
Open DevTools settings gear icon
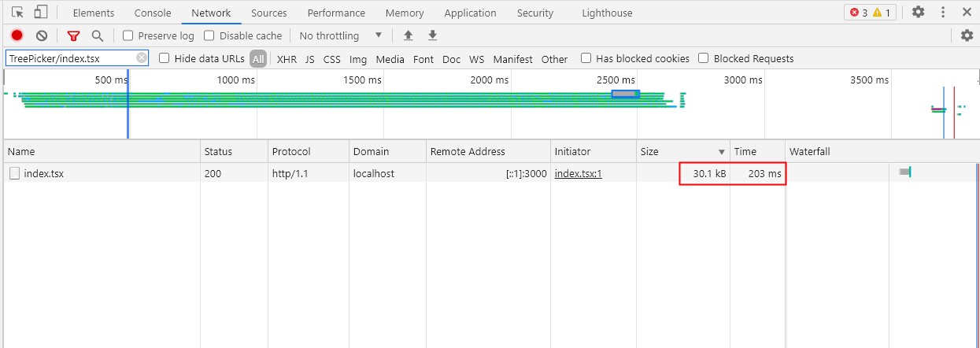tap(918, 13)
